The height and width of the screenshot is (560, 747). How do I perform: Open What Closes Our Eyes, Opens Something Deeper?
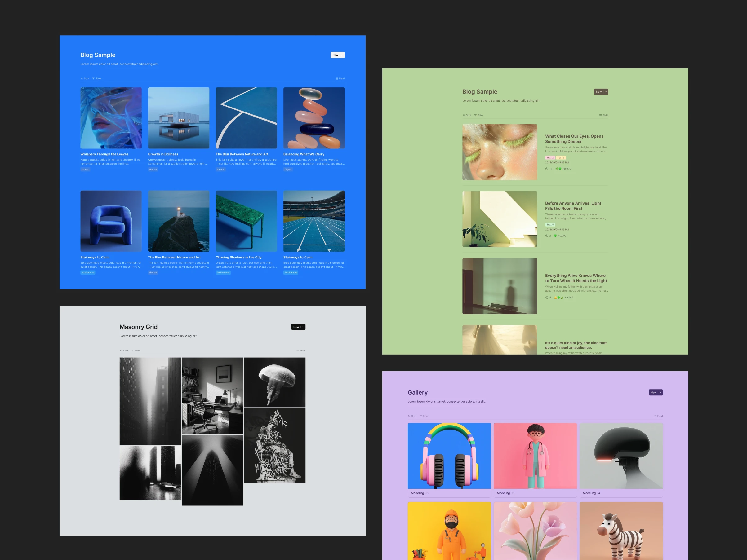pos(574,139)
